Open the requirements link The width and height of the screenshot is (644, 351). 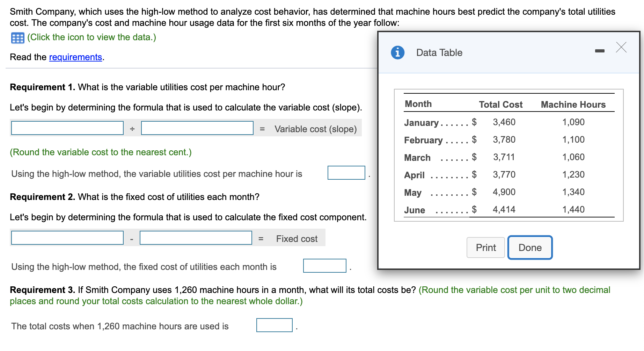pos(75,57)
